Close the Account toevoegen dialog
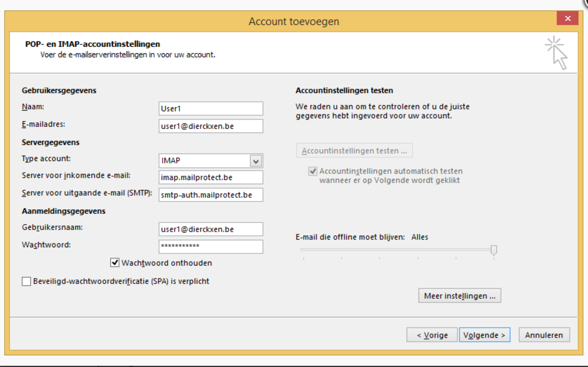The height and width of the screenshot is (367, 588). tap(568, 18)
